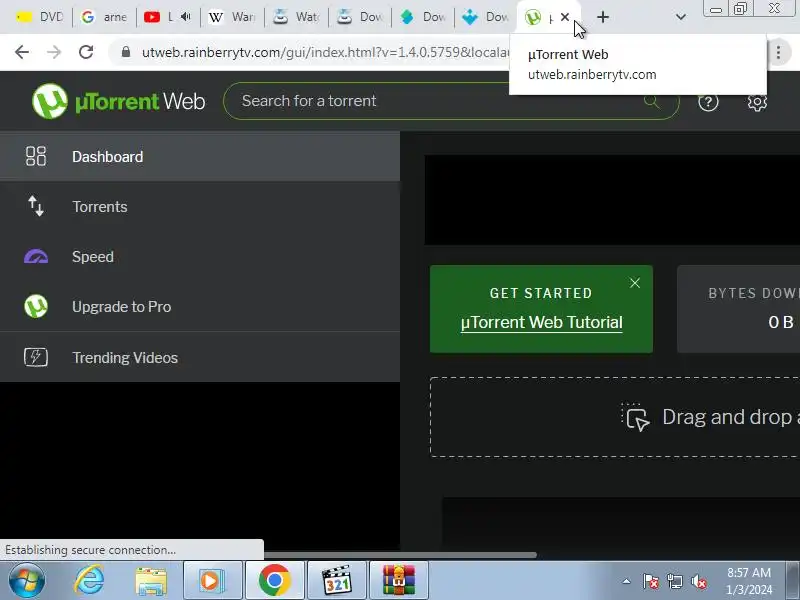Open the Torrents section
This screenshot has width=800, height=600.
tap(200, 207)
